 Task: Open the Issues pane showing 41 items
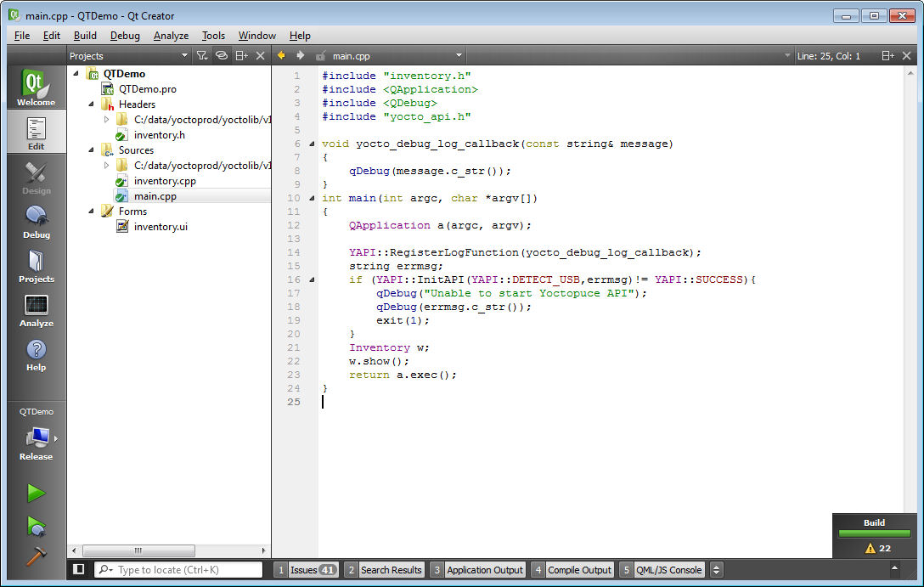click(x=310, y=569)
